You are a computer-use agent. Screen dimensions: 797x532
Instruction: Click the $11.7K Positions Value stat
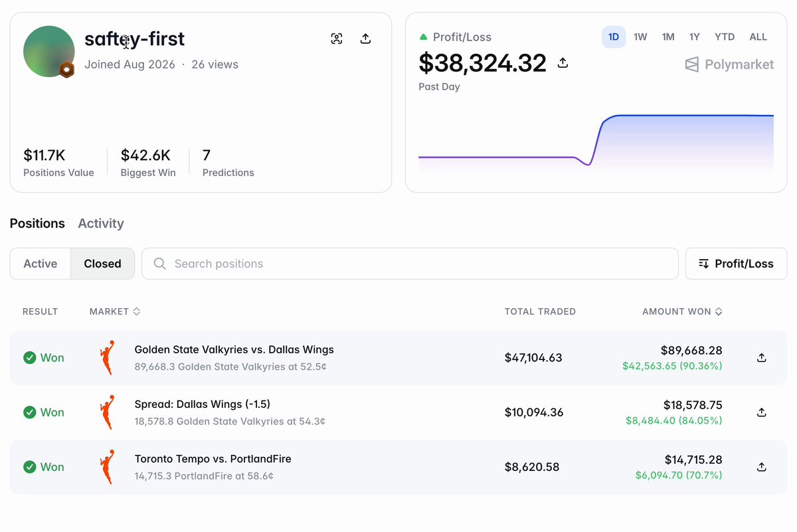[x=58, y=163]
